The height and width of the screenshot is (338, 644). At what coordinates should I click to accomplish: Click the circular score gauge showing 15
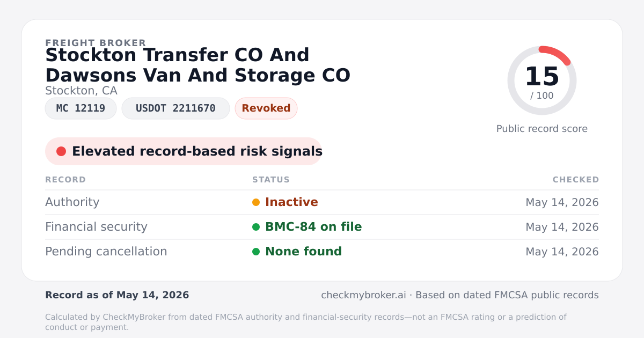click(x=542, y=80)
